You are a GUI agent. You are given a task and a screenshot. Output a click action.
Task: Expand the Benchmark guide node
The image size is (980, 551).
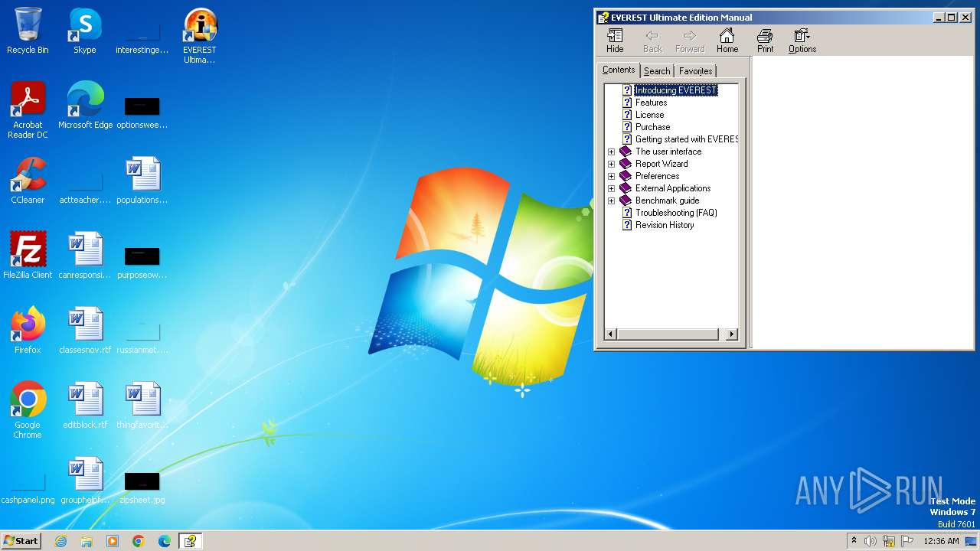click(611, 201)
